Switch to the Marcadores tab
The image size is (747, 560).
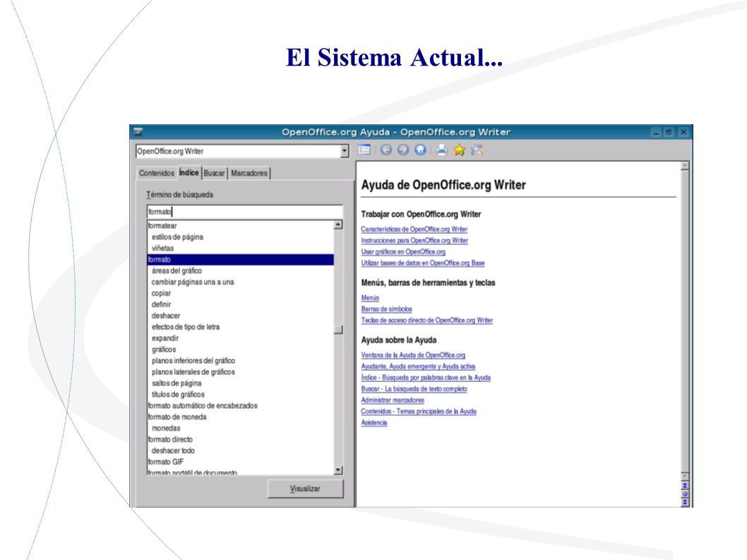[249, 173]
